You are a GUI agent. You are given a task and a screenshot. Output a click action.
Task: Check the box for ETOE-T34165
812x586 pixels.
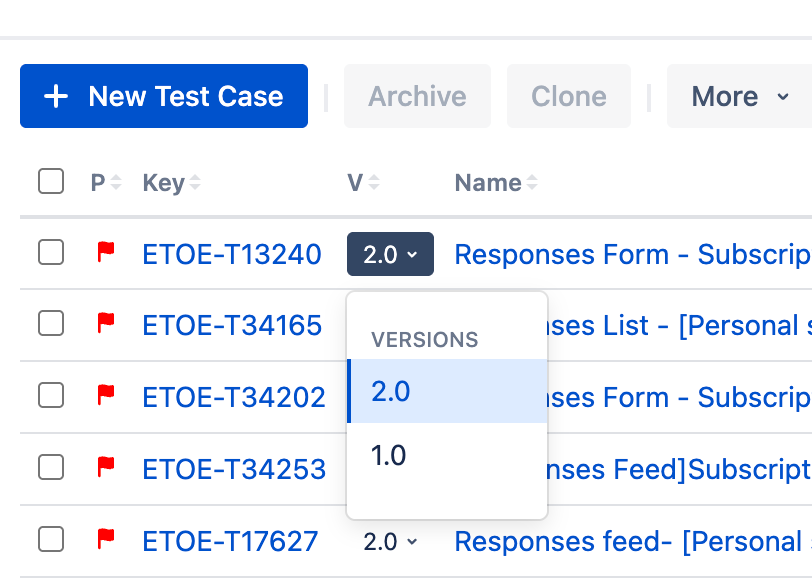pyautogui.click(x=51, y=324)
